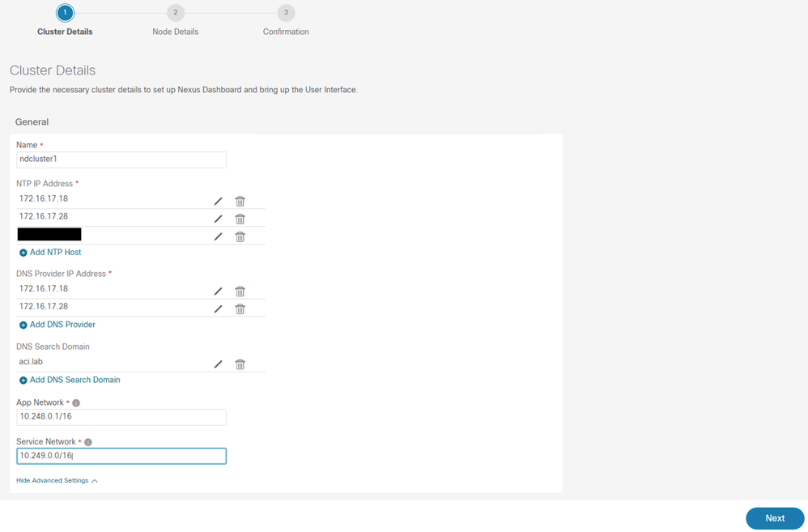Click the Add DNS Provider link text
The width and height of the screenshot is (808, 532).
(62, 324)
